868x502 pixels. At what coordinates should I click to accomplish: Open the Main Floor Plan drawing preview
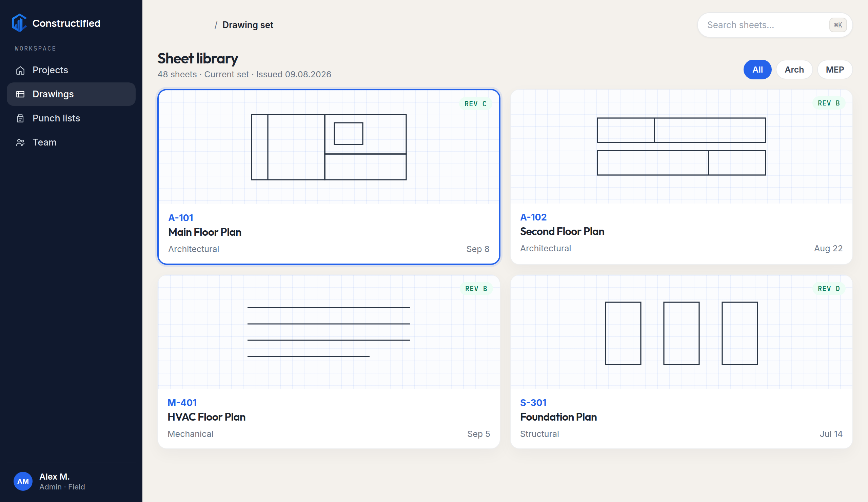(x=329, y=147)
